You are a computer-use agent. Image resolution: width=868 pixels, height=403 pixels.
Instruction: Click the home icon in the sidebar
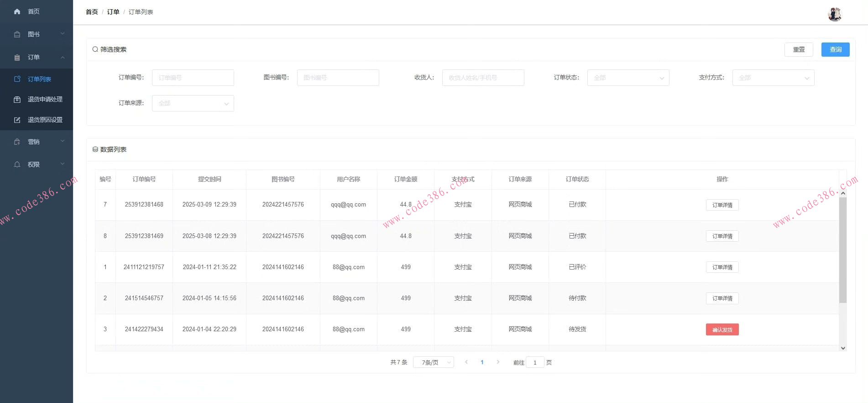(17, 11)
